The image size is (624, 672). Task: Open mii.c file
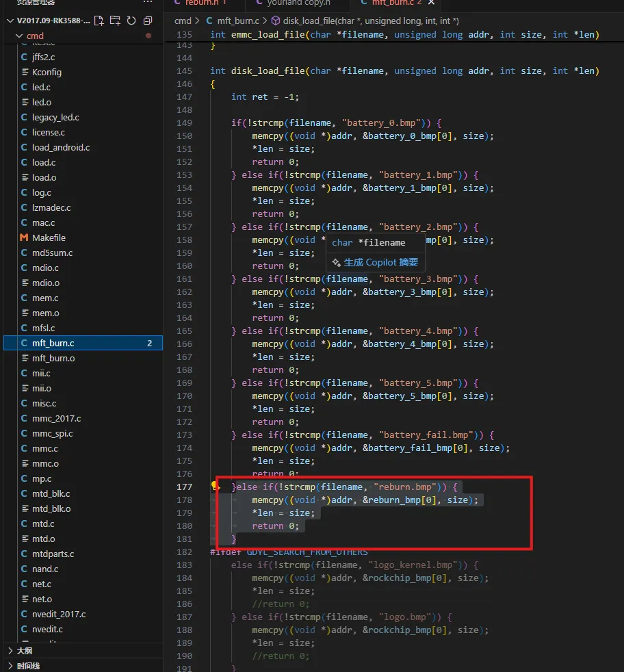click(83, 373)
